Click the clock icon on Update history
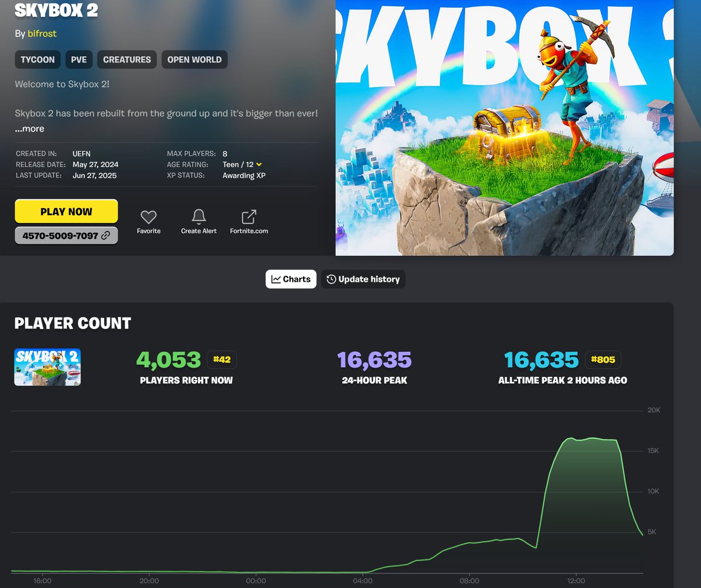Screen dimensions: 701x588 coord(331,279)
